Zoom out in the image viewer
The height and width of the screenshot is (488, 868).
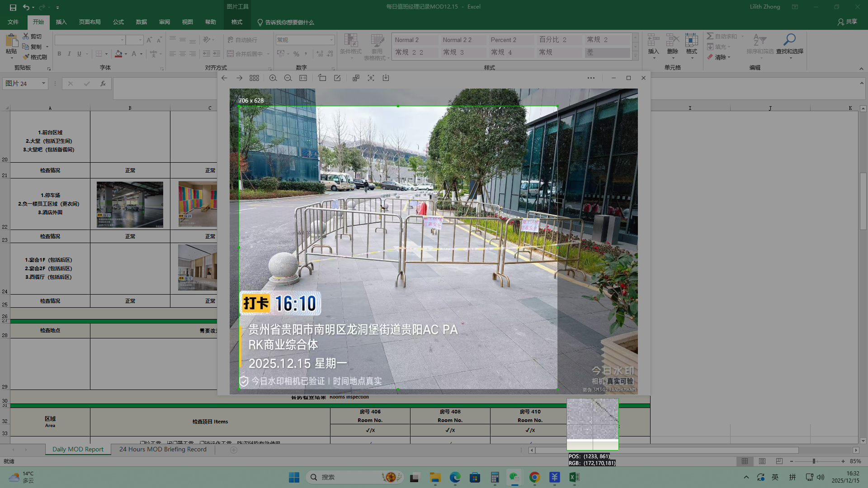click(288, 78)
